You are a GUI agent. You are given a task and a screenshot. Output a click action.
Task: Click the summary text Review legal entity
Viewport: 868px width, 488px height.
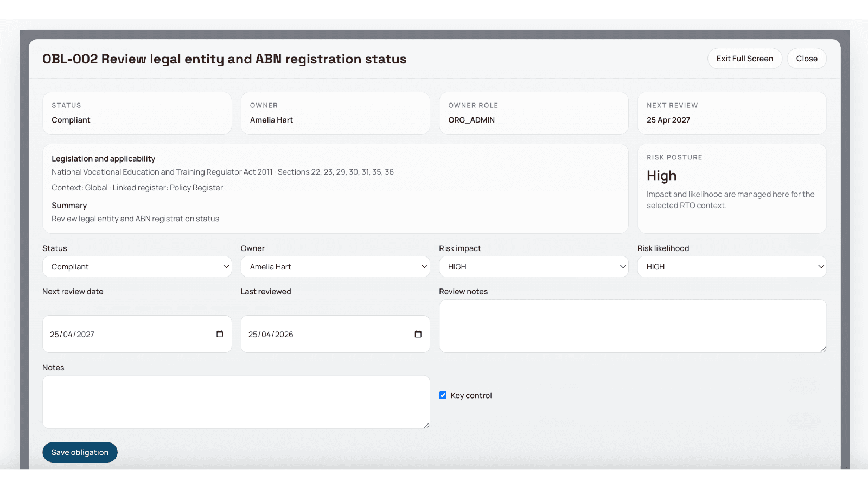point(136,219)
